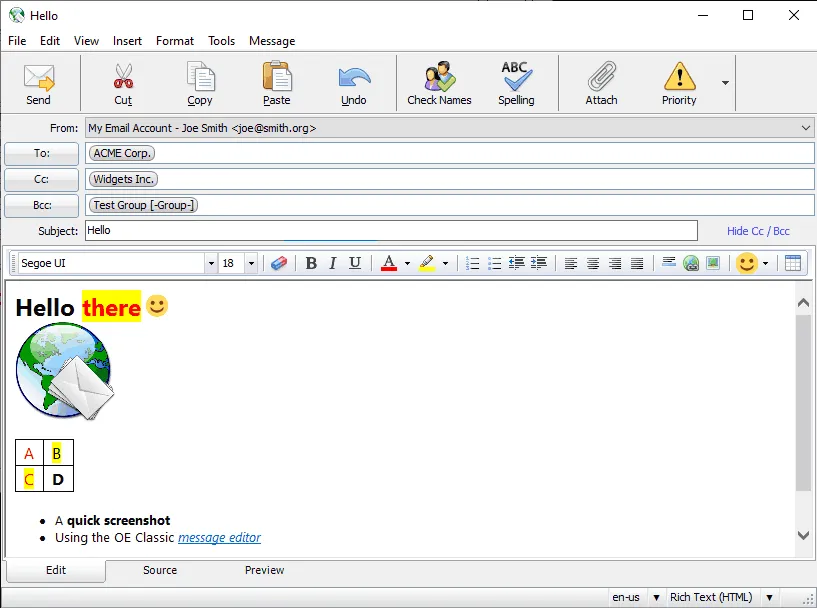
Task: Insert a hyperlink into the message
Action: [x=690, y=263]
